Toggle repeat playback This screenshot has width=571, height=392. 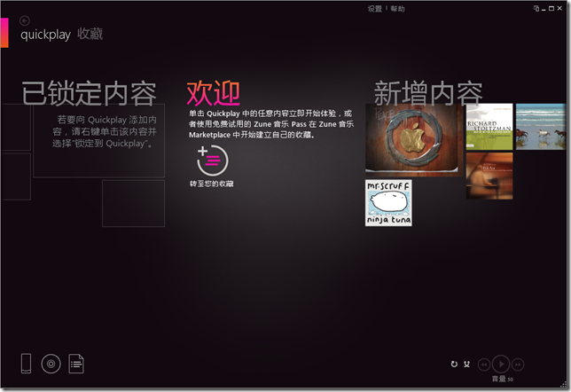click(x=454, y=364)
